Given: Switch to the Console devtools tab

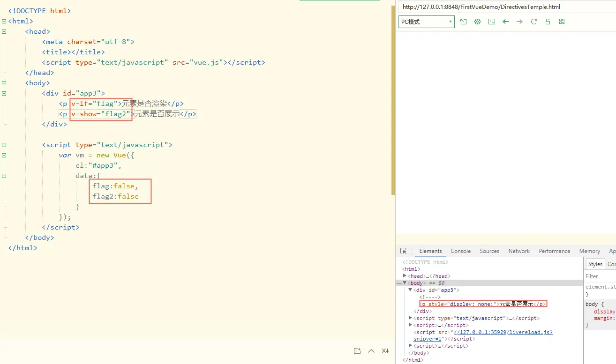Looking at the screenshot, I should 460,251.
